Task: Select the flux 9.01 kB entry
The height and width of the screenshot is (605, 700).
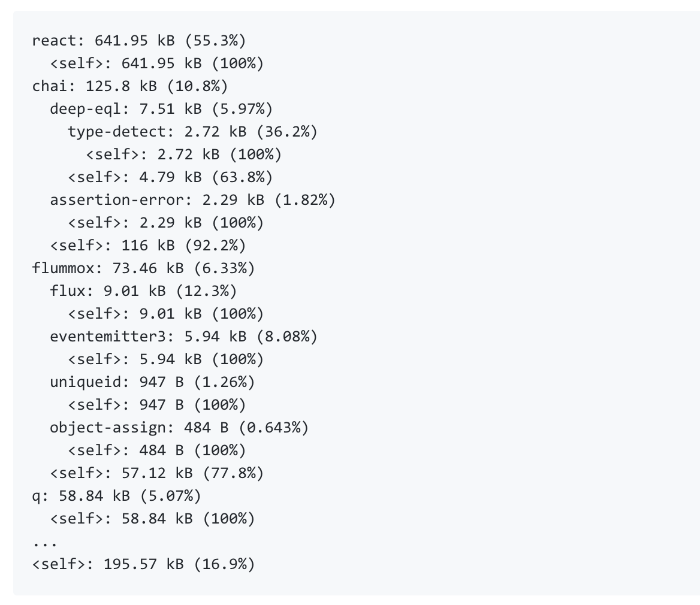Action: click(x=143, y=291)
